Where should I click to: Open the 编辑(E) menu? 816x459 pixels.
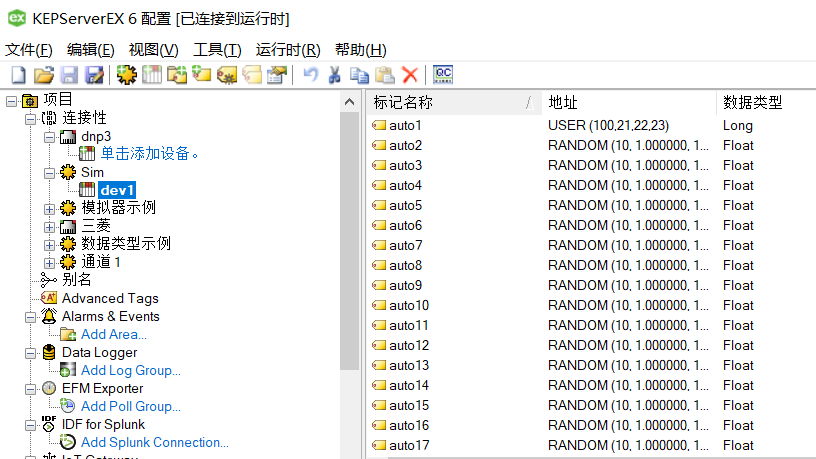pos(91,50)
